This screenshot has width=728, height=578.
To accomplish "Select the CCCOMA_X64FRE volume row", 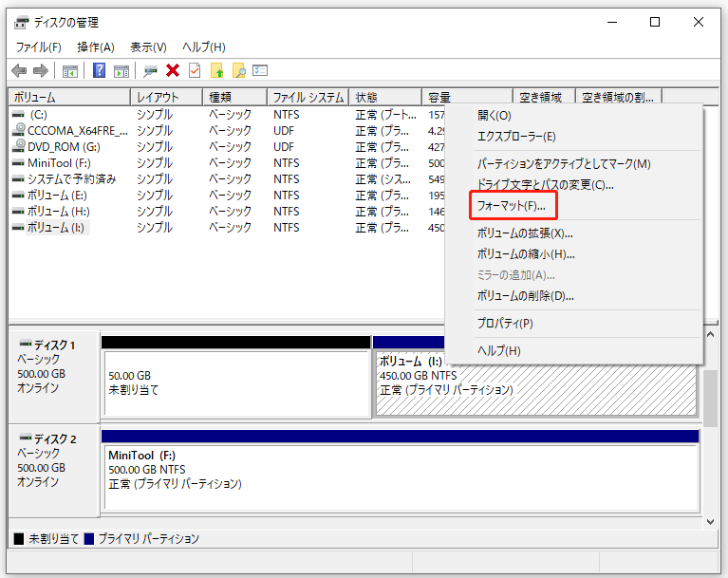I will click(x=228, y=130).
